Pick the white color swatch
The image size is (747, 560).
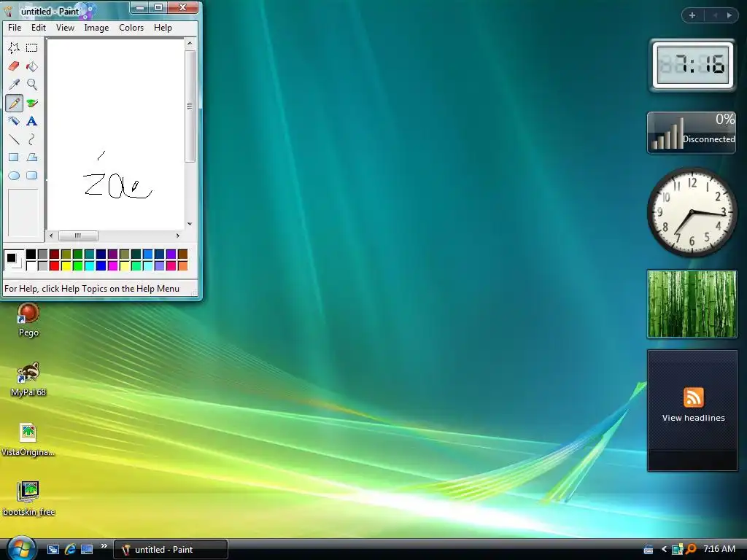[x=31, y=265]
